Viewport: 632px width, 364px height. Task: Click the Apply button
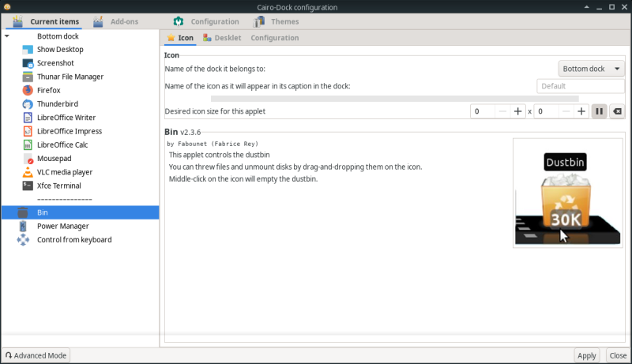point(586,355)
